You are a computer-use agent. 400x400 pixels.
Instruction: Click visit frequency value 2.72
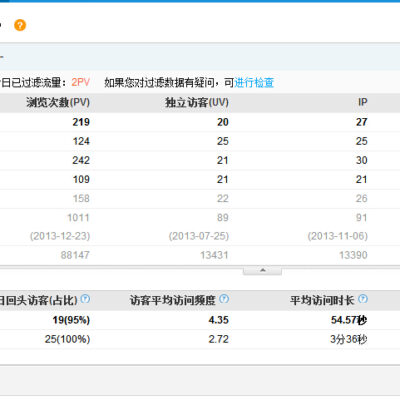click(x=219, y=339)
